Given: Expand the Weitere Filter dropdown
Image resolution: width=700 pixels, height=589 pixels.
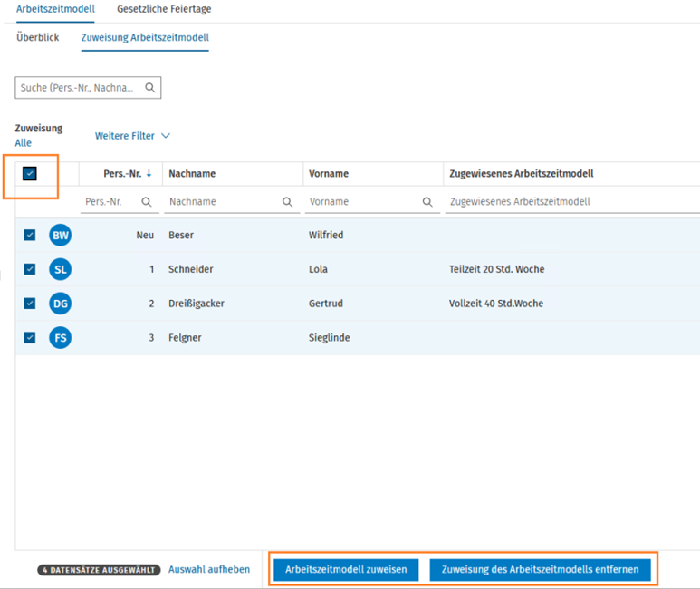Looking at the screenshot, I should click(x=132, y=136).
